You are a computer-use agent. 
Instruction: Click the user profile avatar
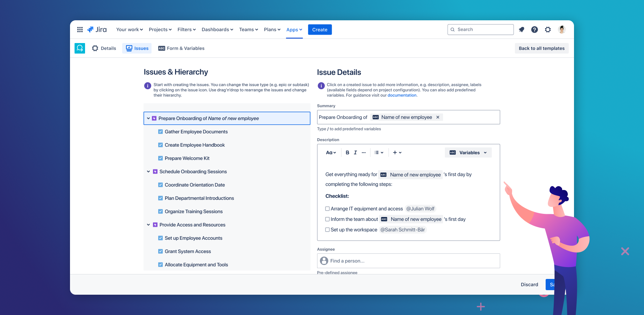pyautogui.click(x=562, y=30)
